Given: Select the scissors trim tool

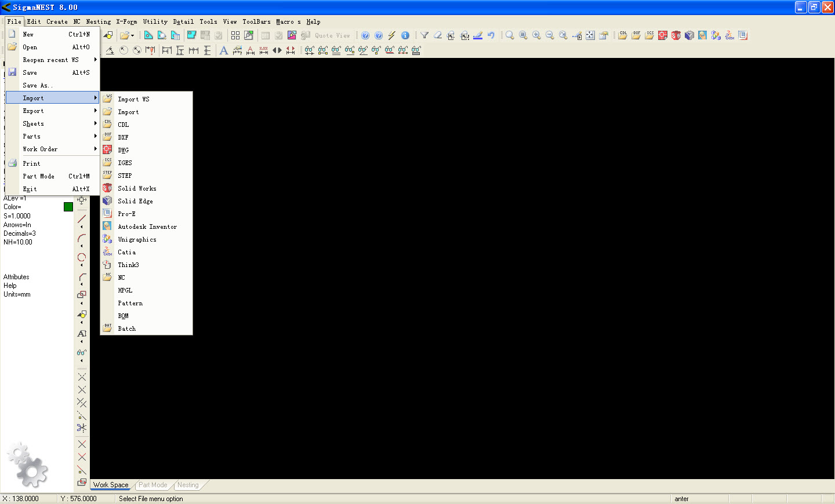Looking at the screenshot, I should [x=82, y=428].
